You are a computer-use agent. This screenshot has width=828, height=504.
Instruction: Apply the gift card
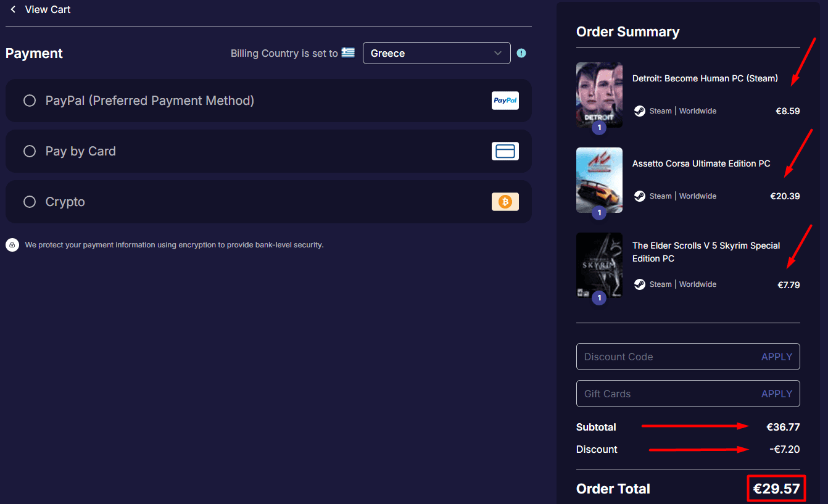777,394
